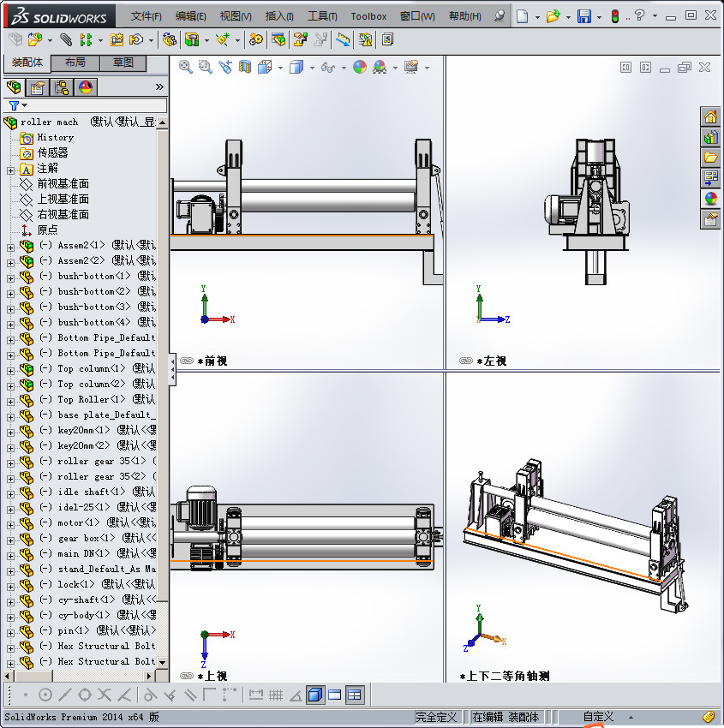
Task: Toggle the four view layout button
Action: [x=355, y=695]
